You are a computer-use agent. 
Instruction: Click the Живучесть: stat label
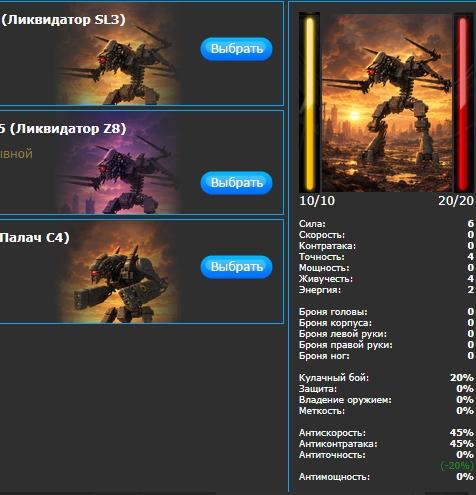click(326, 279)
